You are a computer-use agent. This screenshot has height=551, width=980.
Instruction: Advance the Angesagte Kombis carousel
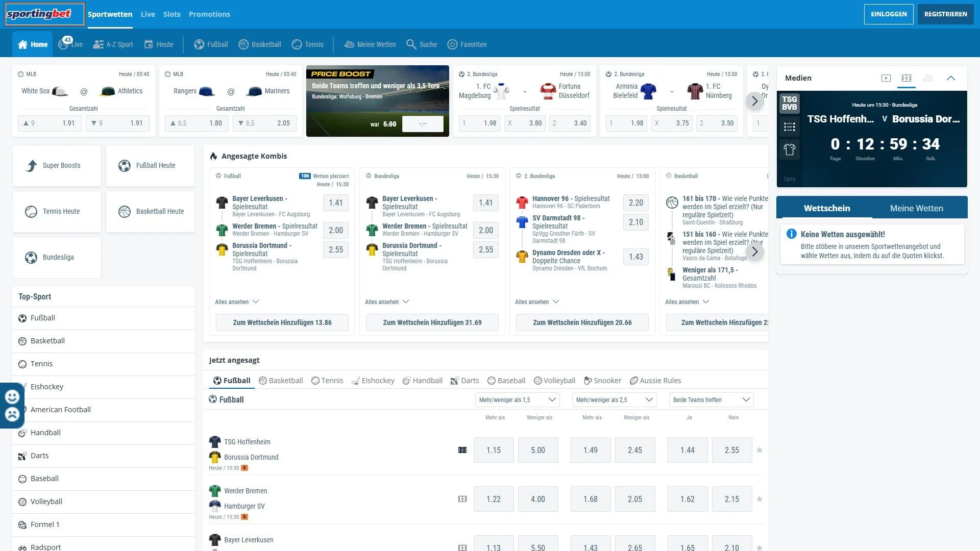coord(755,252)
